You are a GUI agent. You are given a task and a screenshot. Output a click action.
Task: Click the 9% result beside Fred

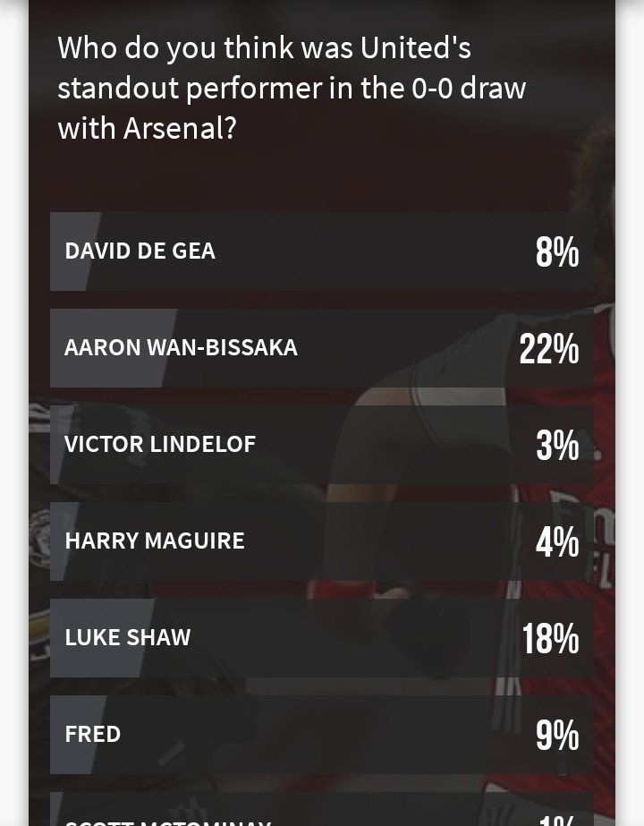tap(557, 736)
